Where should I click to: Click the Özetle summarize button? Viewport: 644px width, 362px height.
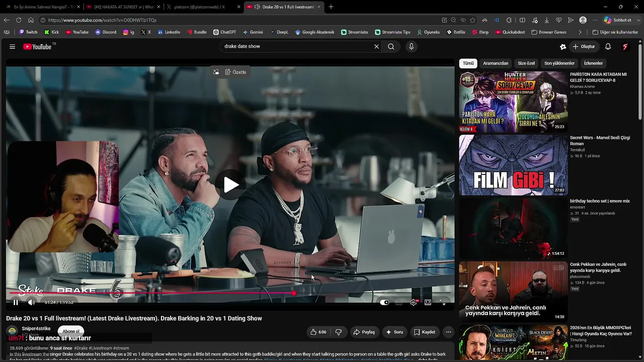[235, 72]
